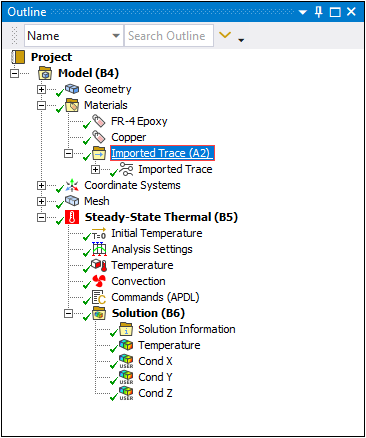Select the Commands (APDL) script icon

[99, 297]
